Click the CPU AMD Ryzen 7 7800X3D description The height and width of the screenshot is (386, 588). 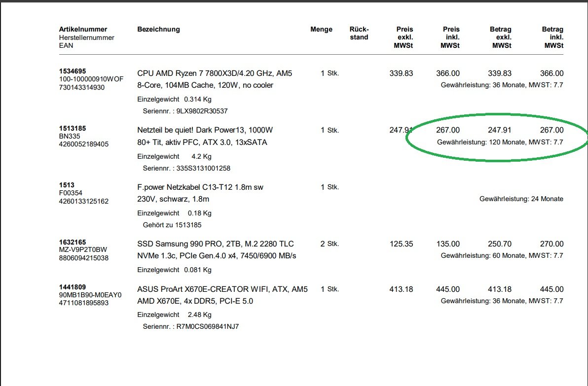click(x=215, y=73)
